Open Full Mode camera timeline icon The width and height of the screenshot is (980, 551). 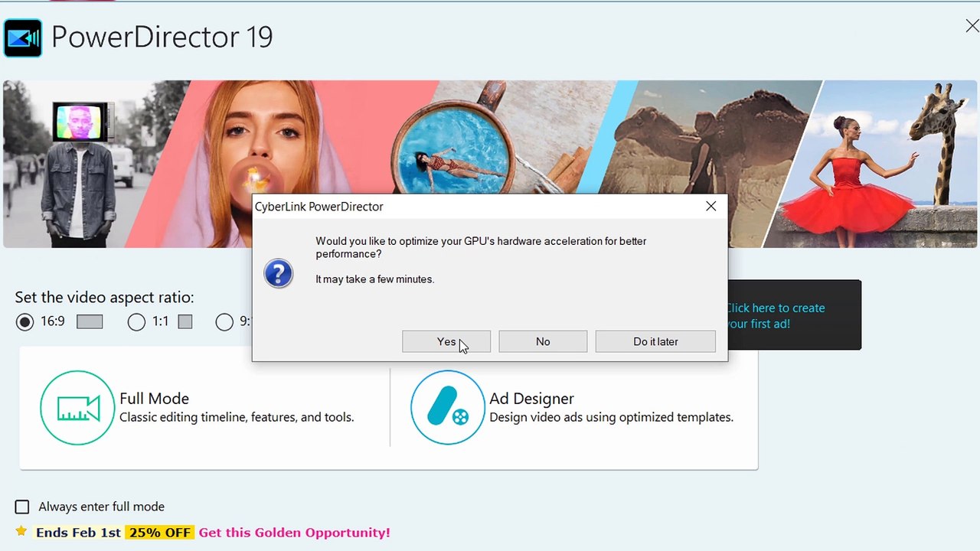[77, 407]
